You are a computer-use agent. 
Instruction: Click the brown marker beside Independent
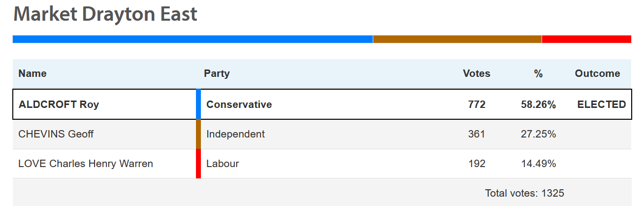coord(198,134)
